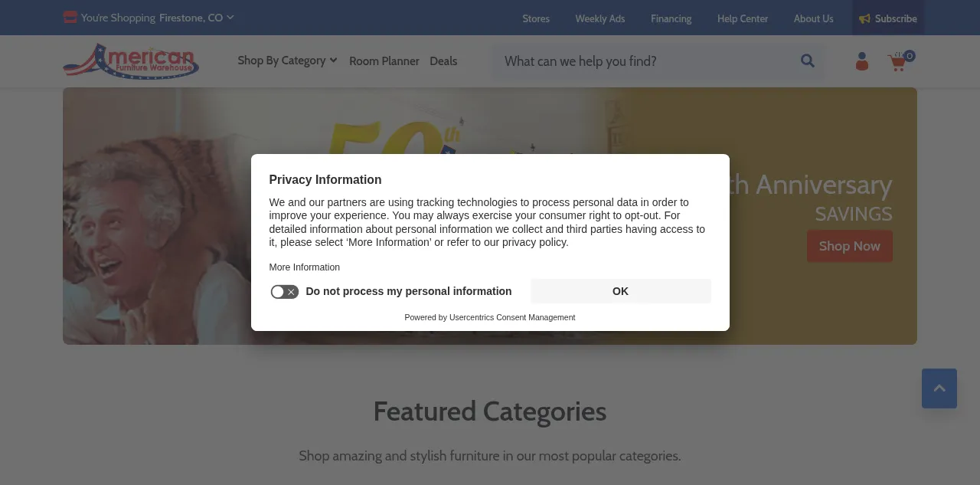Click the Stores link in top bar
This screenshot has height=485, width=980.
[536, 18]
